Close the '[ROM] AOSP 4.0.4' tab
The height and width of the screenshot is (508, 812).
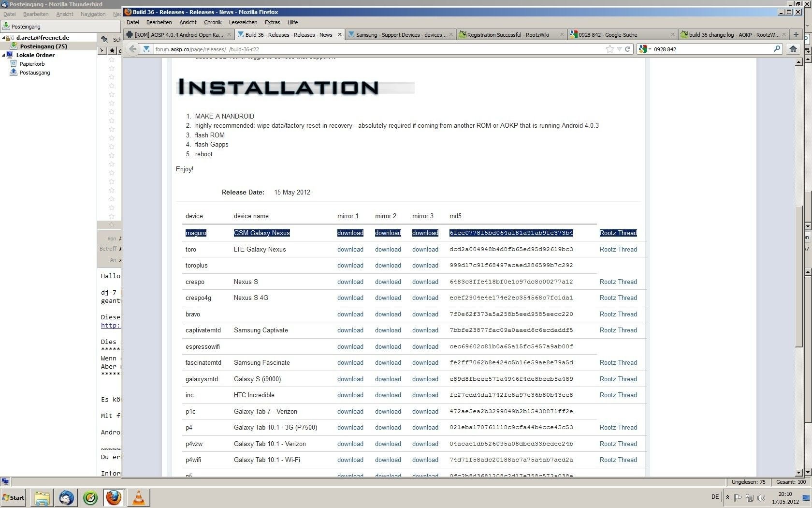[229, 34]
